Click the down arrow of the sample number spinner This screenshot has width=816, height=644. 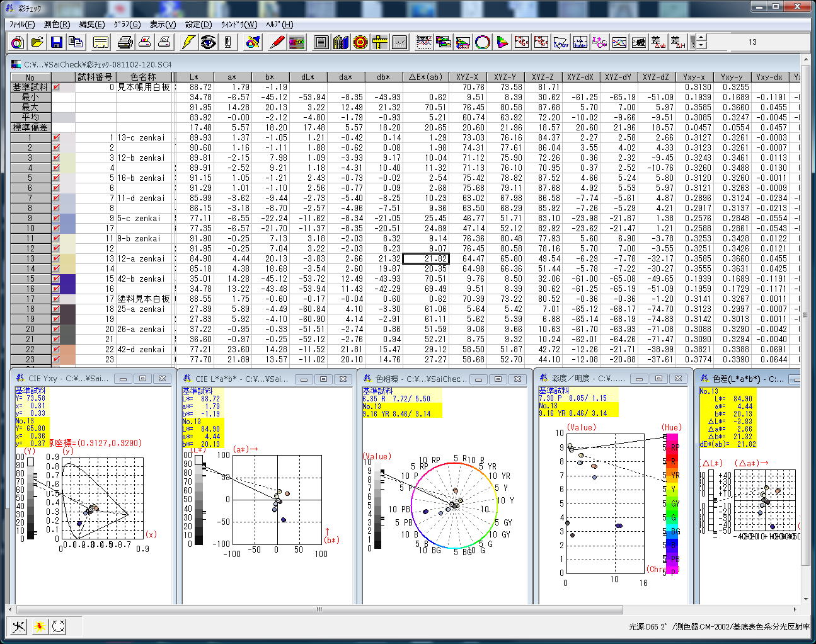(701, 46)
